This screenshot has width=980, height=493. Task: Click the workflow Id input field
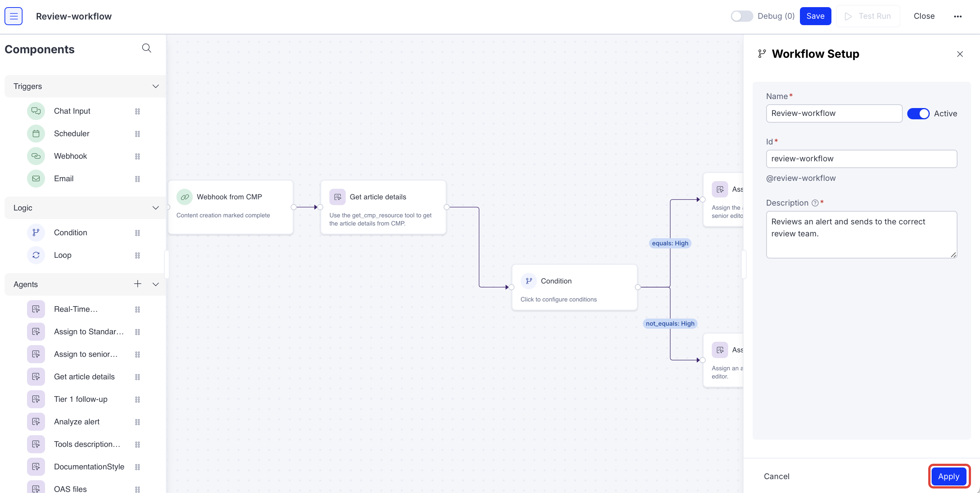pos(861,159)
